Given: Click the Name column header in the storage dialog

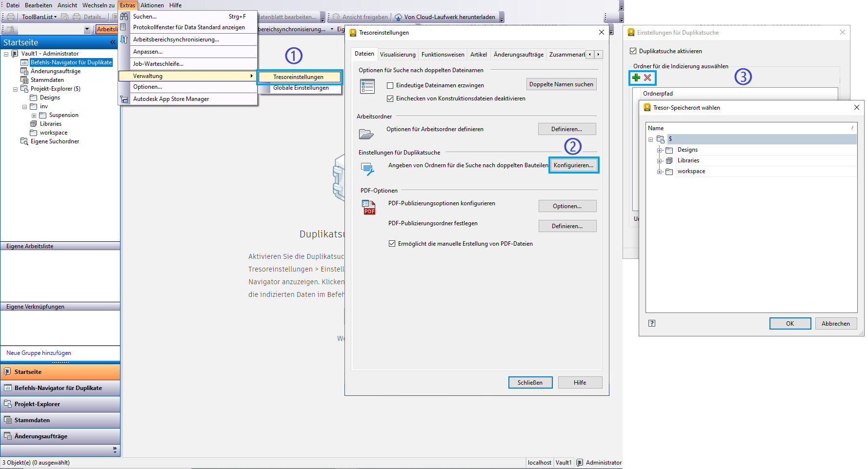Looking at the screenshot, I should (751, 128).
